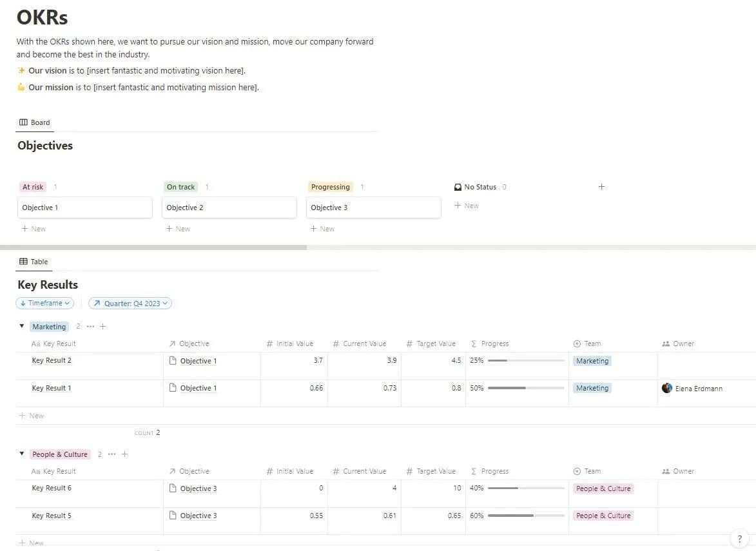Click plus icon beside People & Culture group
Viewport: 756px width, 551px height.
(125, 454)
